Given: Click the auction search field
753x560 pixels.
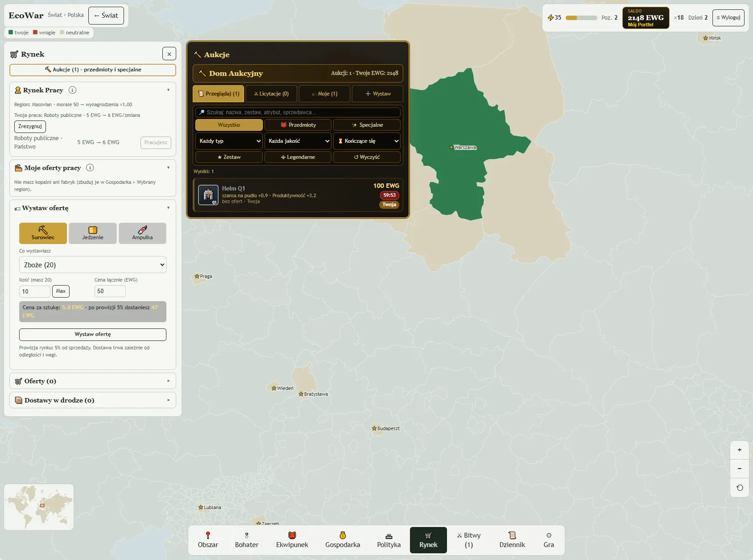Looking at the screenshot, I should pos(298,112).
